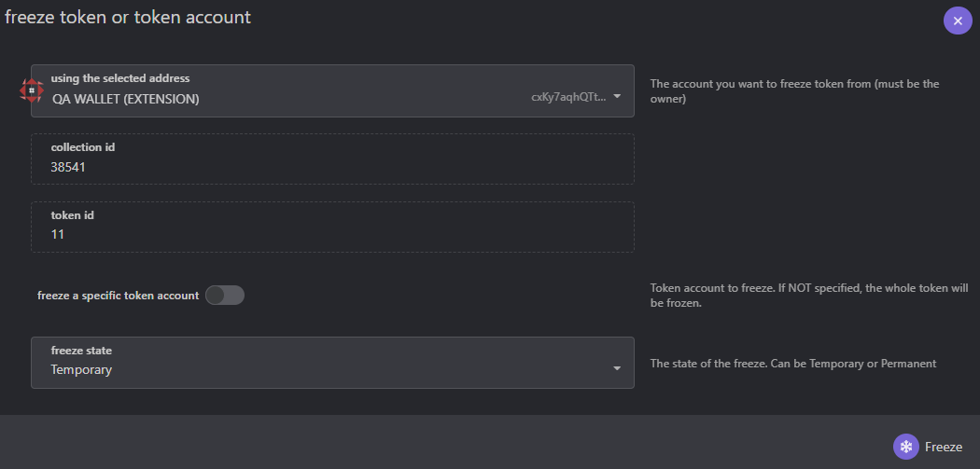Click the QA WALLET (EXTENSION) account name
The image size is (980, 469).
(x=126, y=99)
